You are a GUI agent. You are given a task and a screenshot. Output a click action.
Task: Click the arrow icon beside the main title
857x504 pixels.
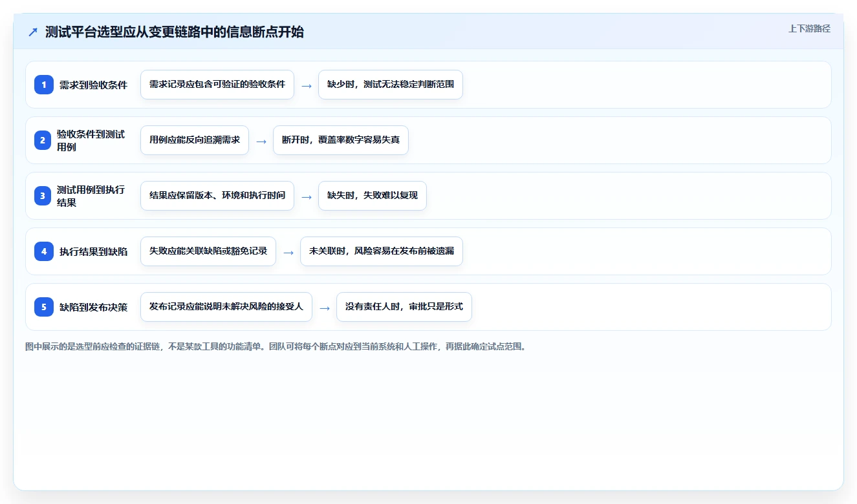[x=33, y=32]
